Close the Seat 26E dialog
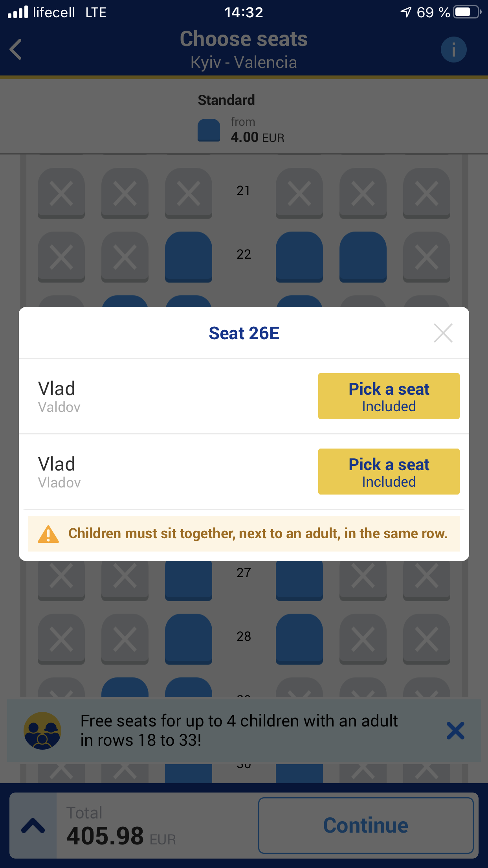The image size is (488, 868). [x=443, y=333]
